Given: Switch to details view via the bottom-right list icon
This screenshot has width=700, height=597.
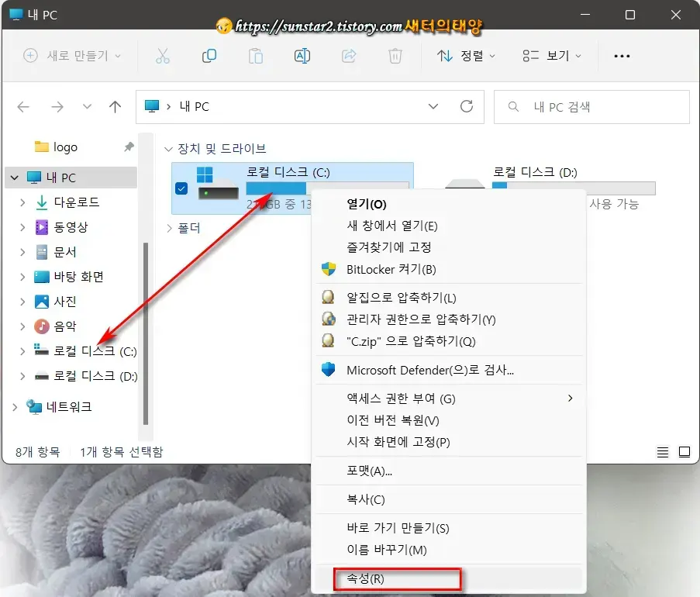Looking at the screenshot, I should pos(661,452).
